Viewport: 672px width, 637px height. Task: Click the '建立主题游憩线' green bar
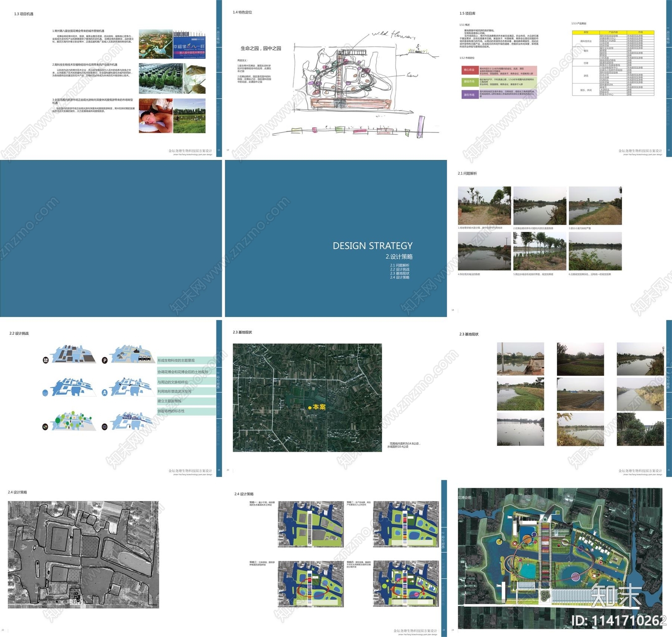click(186, 401)
